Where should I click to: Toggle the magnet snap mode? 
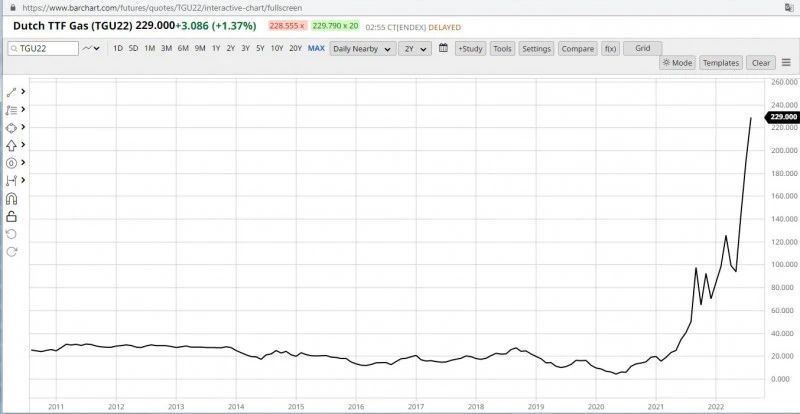click(x=11, y=198)
